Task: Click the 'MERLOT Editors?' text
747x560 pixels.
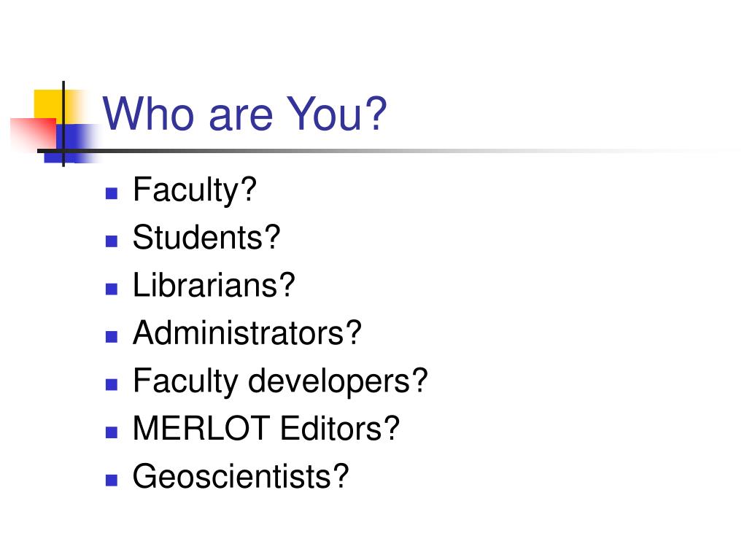Action: [x=266, y=428]
